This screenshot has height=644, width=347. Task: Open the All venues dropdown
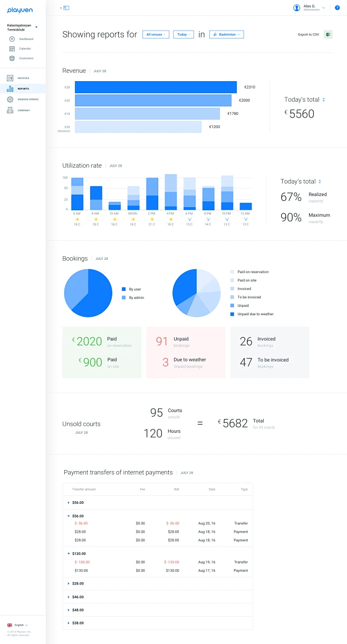(x=156, y=34)
